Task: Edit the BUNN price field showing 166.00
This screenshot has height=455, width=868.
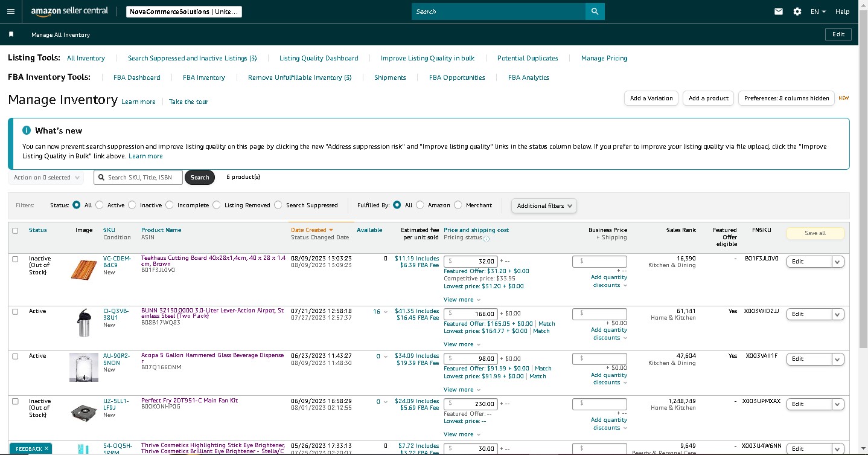Action: click(x=471, y=314)
